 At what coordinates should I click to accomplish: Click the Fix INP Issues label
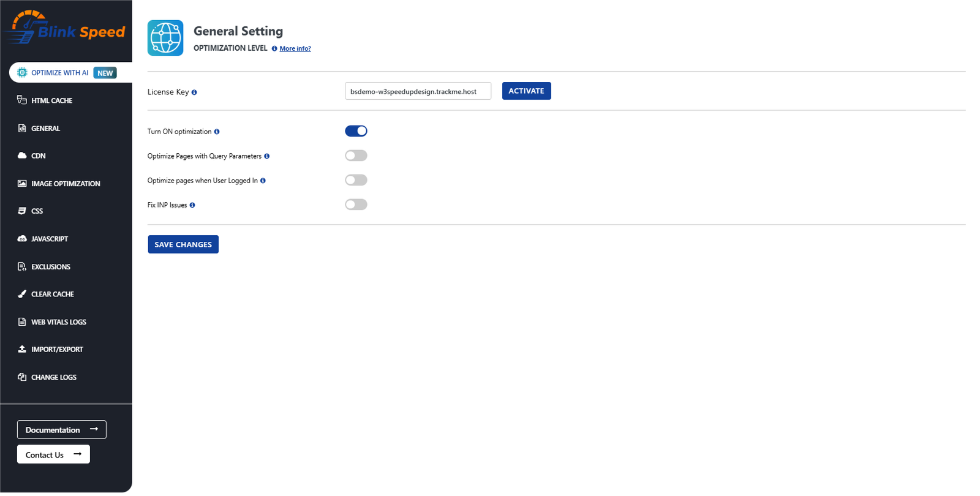tap(167, 205)
